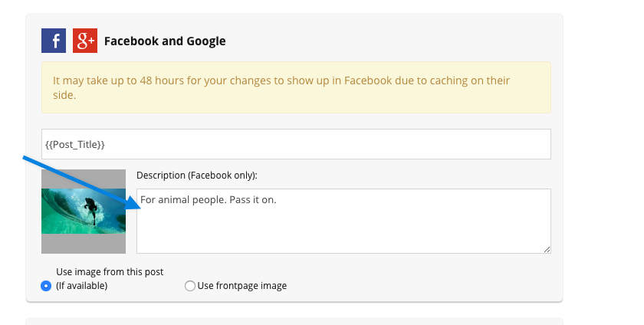Click the gray border above the surfer thumbnail

pyautogui.click(x=84, y=179)
